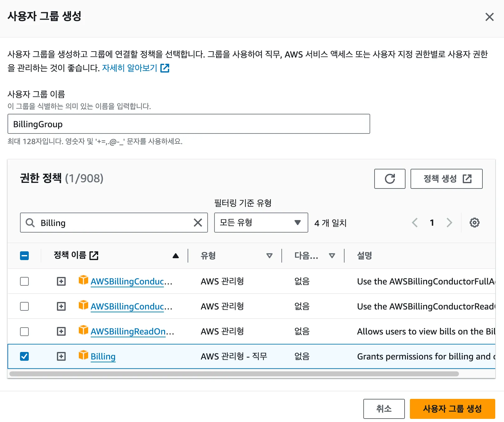This screenshot has width=504, height=422.
Task: Close the 사용자 그룹 생성 dialog
Action: point(489,17)
